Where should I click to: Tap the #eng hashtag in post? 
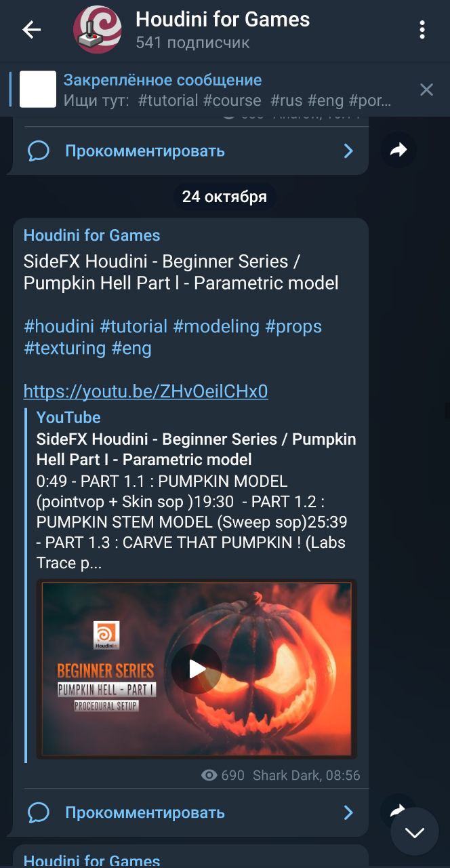point(131,349)
